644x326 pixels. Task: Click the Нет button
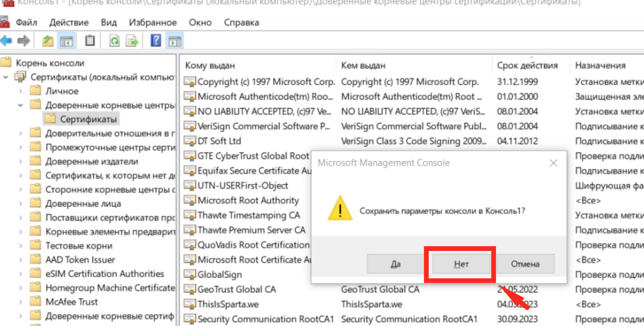coord(461,264)
